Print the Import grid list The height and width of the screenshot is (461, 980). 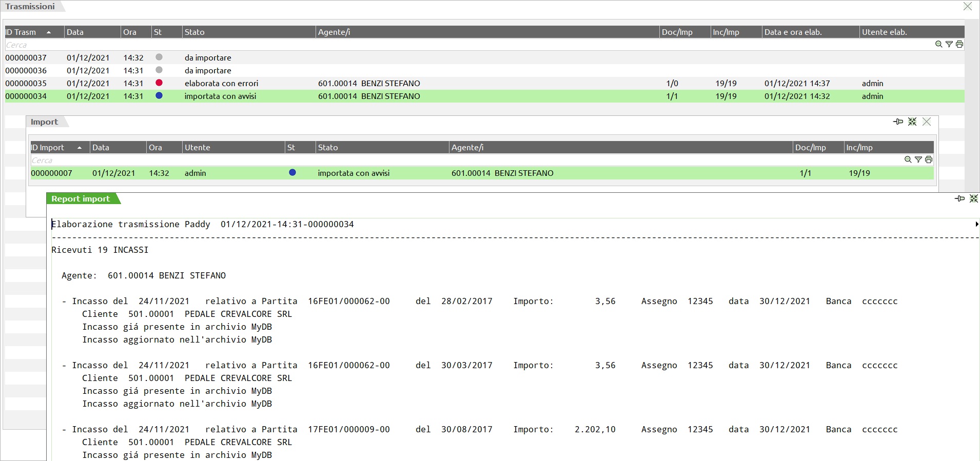pyautogui.click(x=928, y=160)
